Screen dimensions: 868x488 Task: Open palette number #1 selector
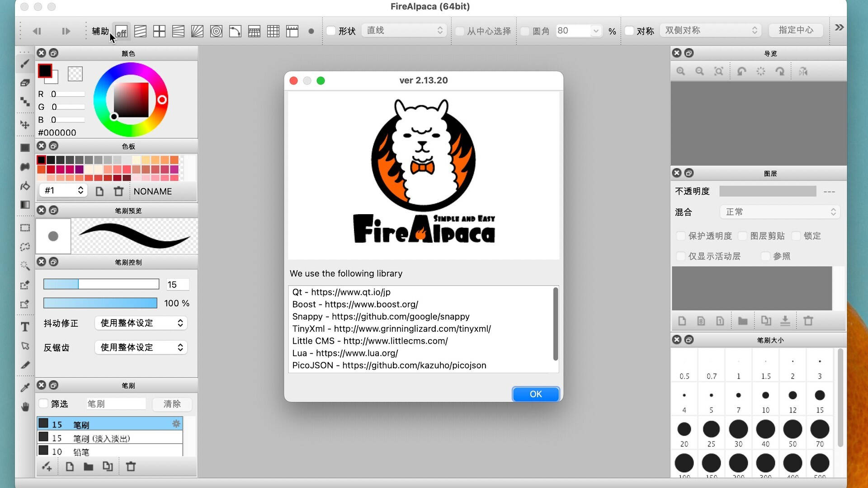tap(63, 191)
